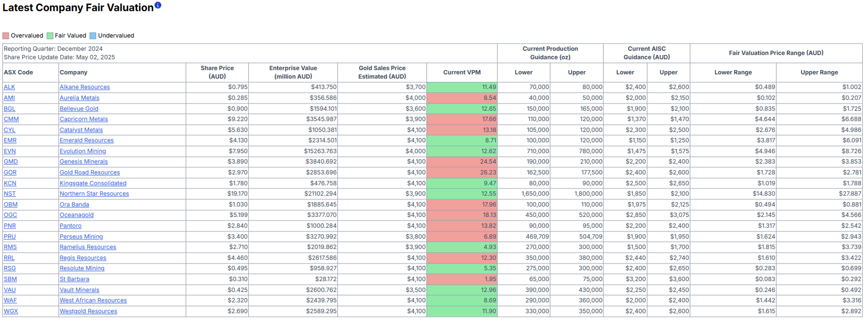
Task: Click the CMM ASX code link
Action: coord(11,119)
